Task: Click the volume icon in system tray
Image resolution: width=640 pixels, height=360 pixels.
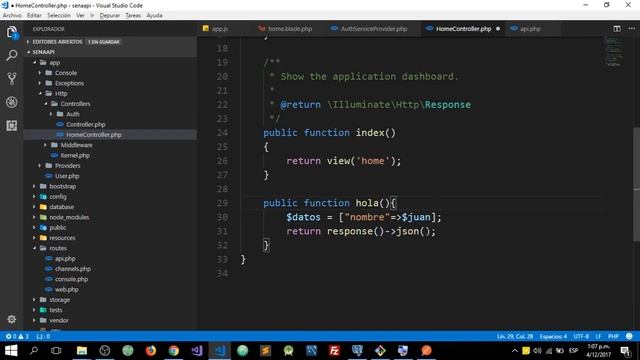Action: coord(537,351)
